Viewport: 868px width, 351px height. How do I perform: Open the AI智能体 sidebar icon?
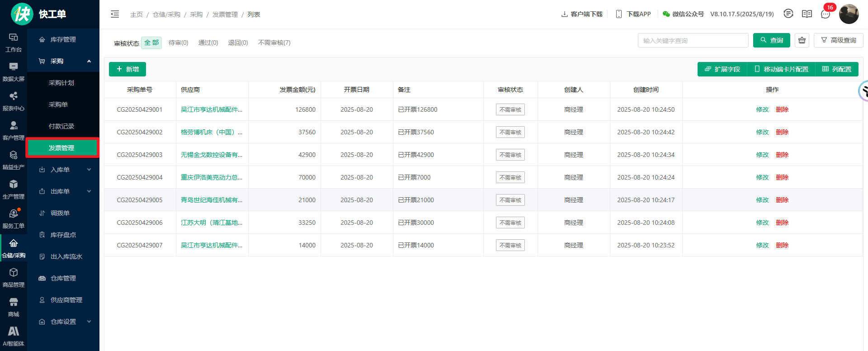tap(14, 336)
